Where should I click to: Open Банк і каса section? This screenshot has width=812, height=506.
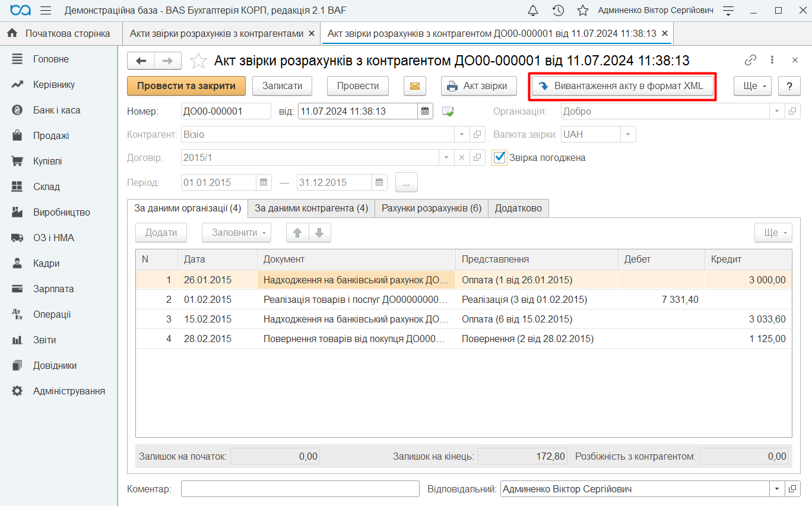(x=56, y=110)
